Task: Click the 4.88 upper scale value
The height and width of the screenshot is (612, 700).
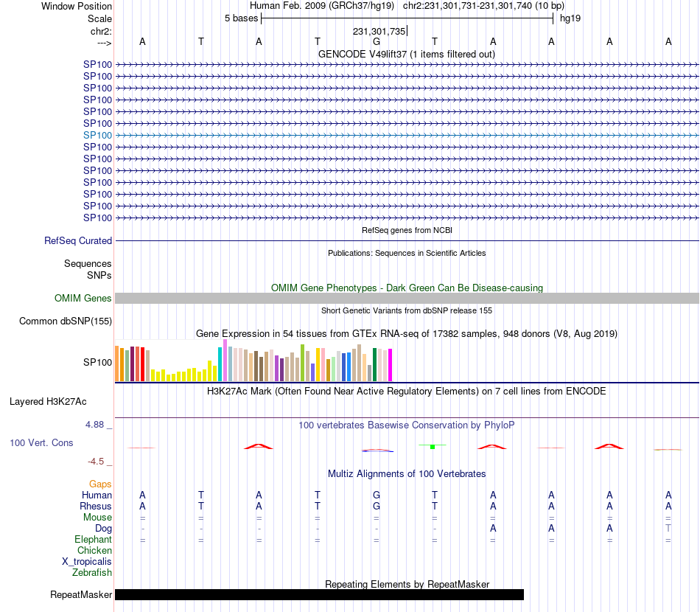Action: pos(94,425)
